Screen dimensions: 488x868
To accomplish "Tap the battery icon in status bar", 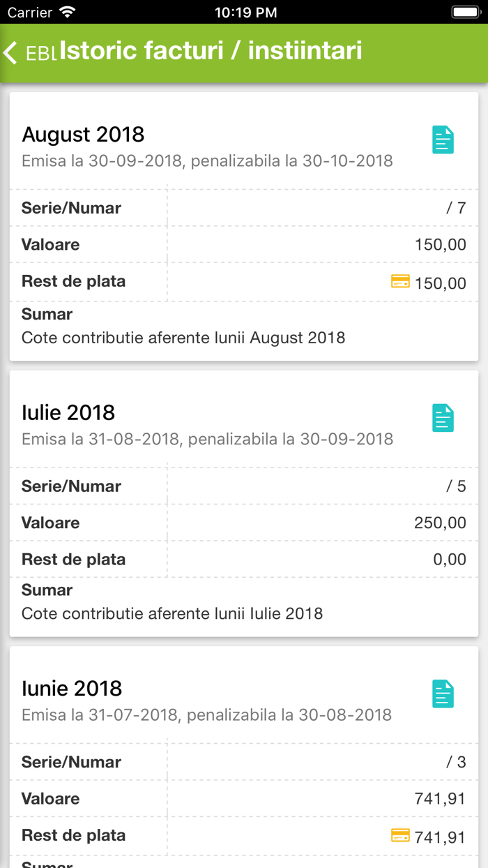I will coord(465,12).
